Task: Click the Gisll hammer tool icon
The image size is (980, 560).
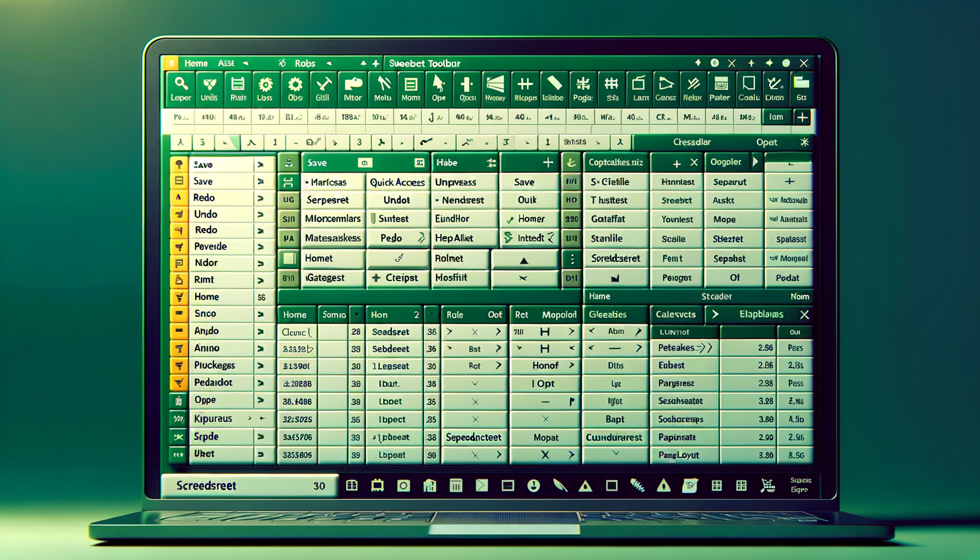Action: click(x=323, y=87)
